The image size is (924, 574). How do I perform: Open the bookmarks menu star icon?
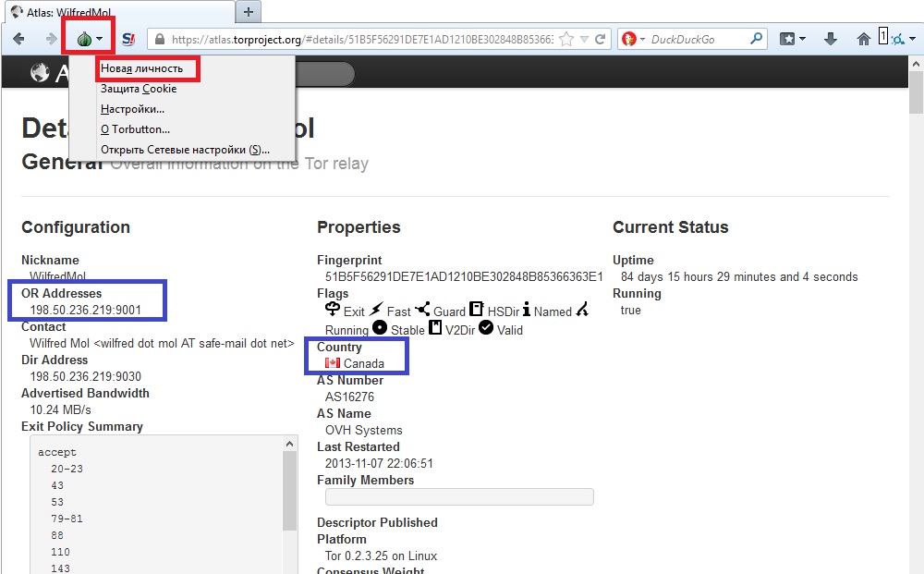click(x=787, y=39)
